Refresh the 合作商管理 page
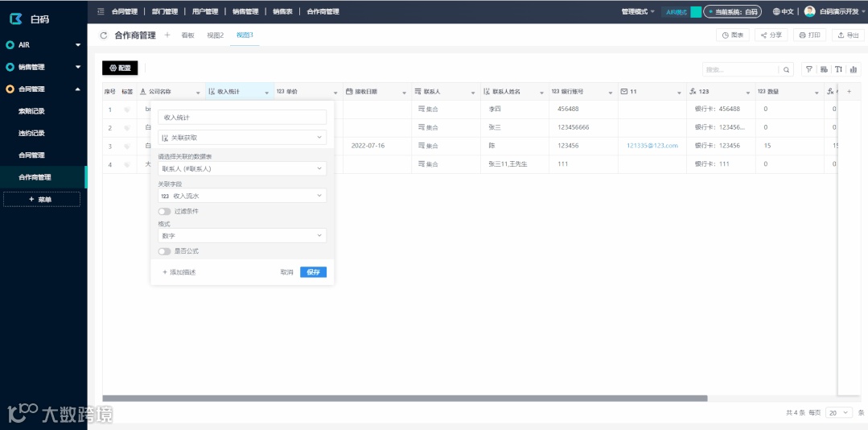The height and width of the screenshot is (430, 868). click(104, 35)
